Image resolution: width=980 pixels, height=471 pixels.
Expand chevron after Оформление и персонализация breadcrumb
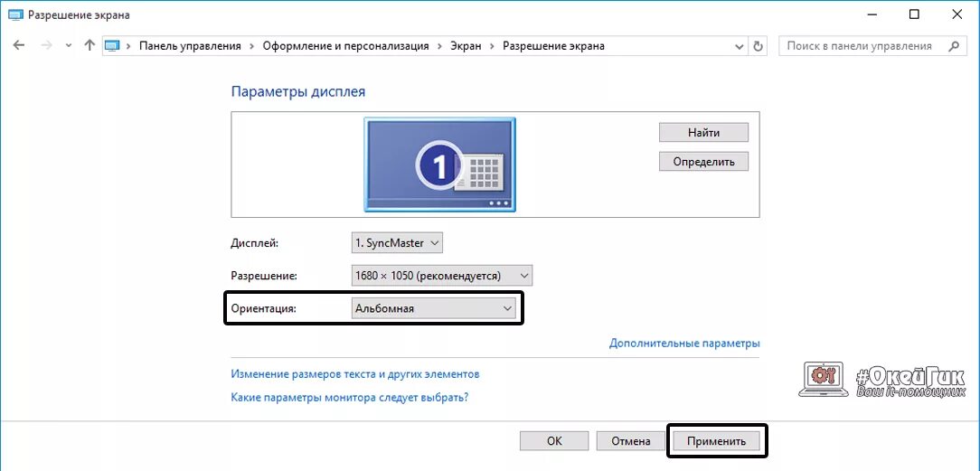pos(440,46)
